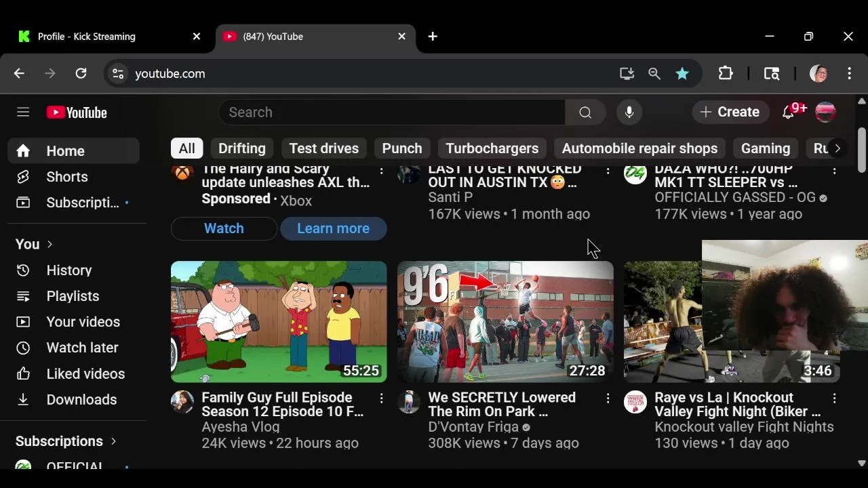The height and width of the screenshot is (488, 868).
Task: Open D'Vontay Friga channel avatar
Action: click(409, 402)
